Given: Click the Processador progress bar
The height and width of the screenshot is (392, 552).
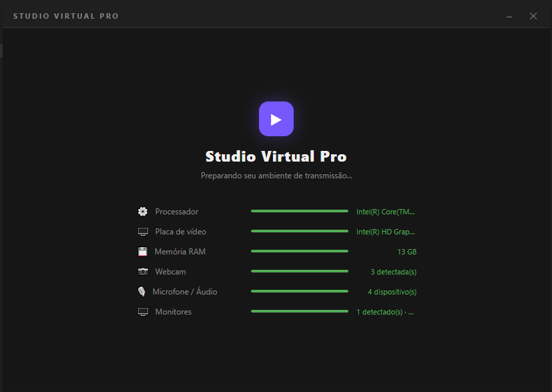Looking at the screenshot, I should coord(300,211).
